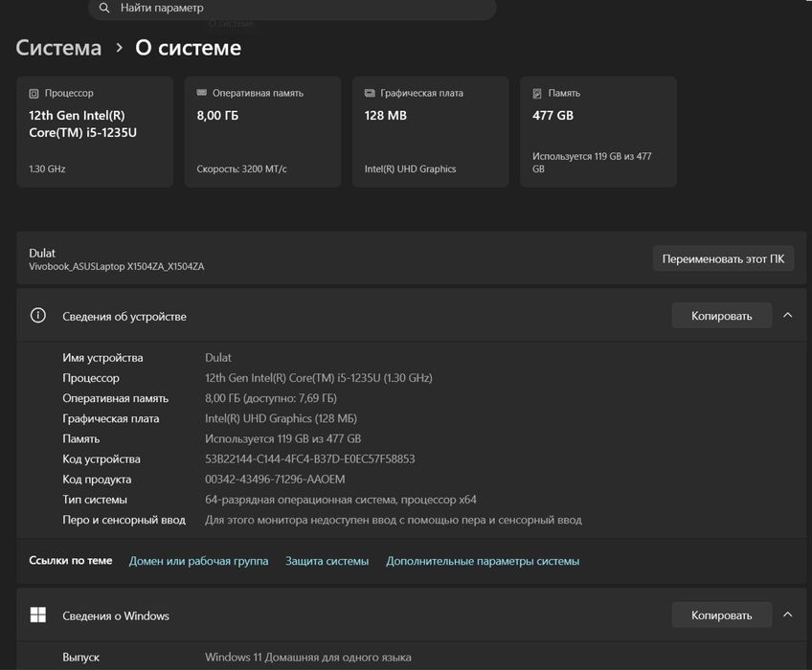Viewport: 812px width, 670px height.
Task: Click the Сведения о Windows header
Action: coord(411,615)
